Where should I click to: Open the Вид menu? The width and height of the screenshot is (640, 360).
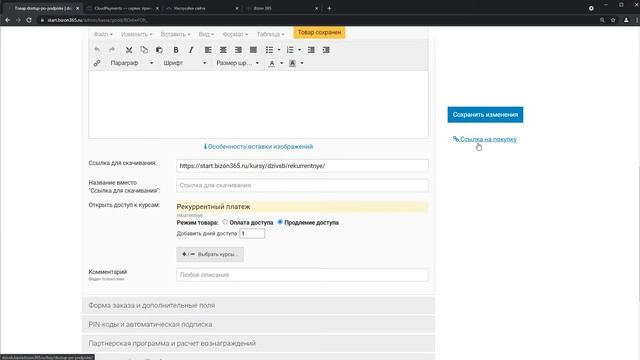pyautogui.click(x=206, y=34)
